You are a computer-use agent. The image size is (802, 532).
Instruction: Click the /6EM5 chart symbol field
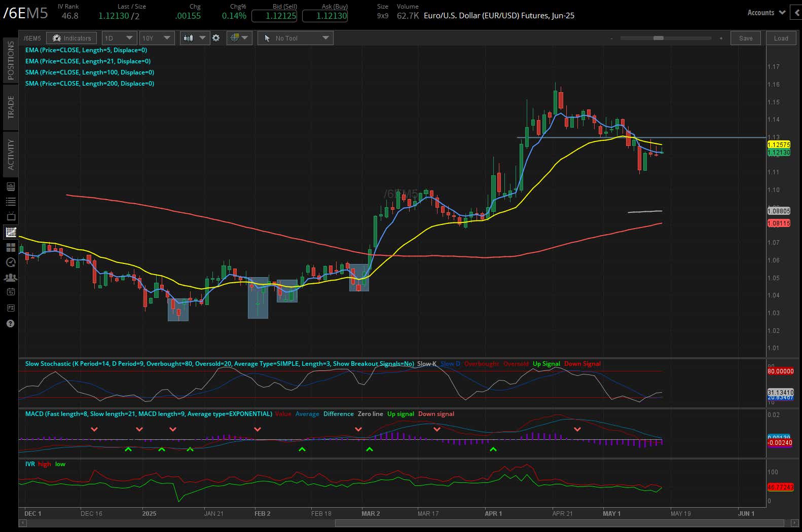click(x=32, y=38)
